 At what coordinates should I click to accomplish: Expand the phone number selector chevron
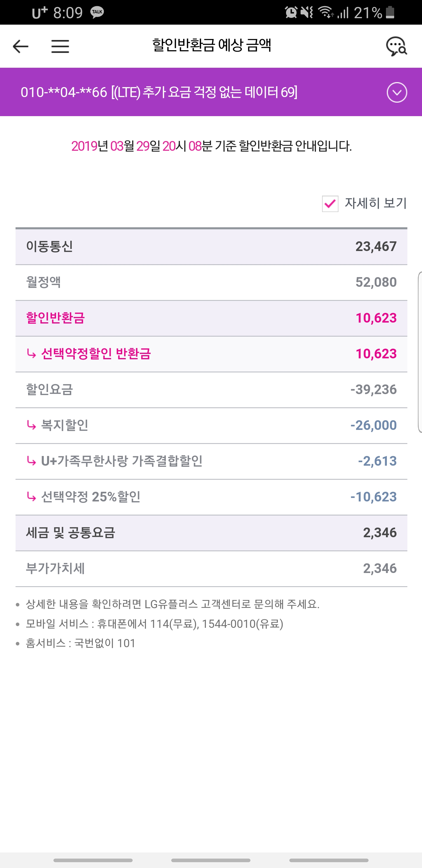coord(397,92)
